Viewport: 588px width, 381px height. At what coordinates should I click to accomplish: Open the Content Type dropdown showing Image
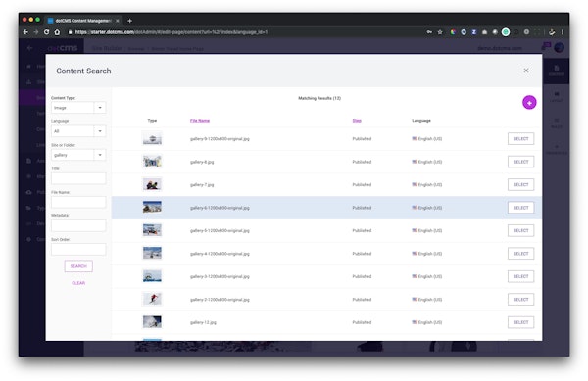pyautogui.click(x=78, y=108)
